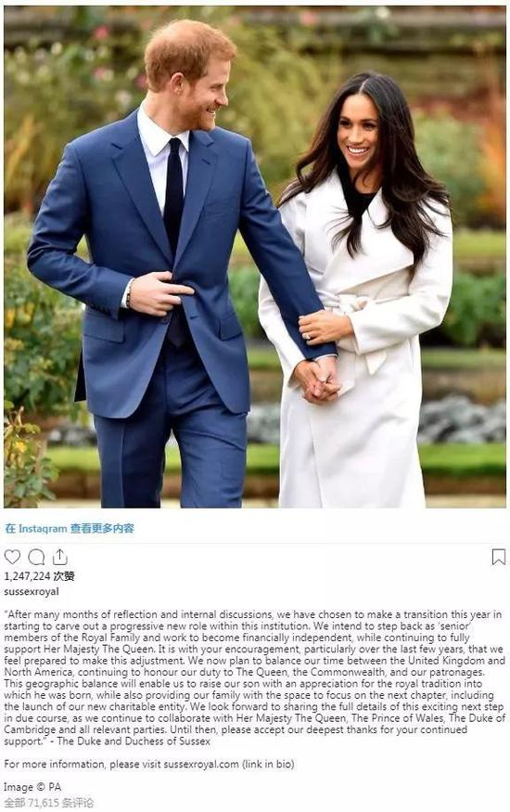Viewport: 510px width, 812px height.
Task: Click the word 'Instagram' in the blue link
Action: coord(43,529)
